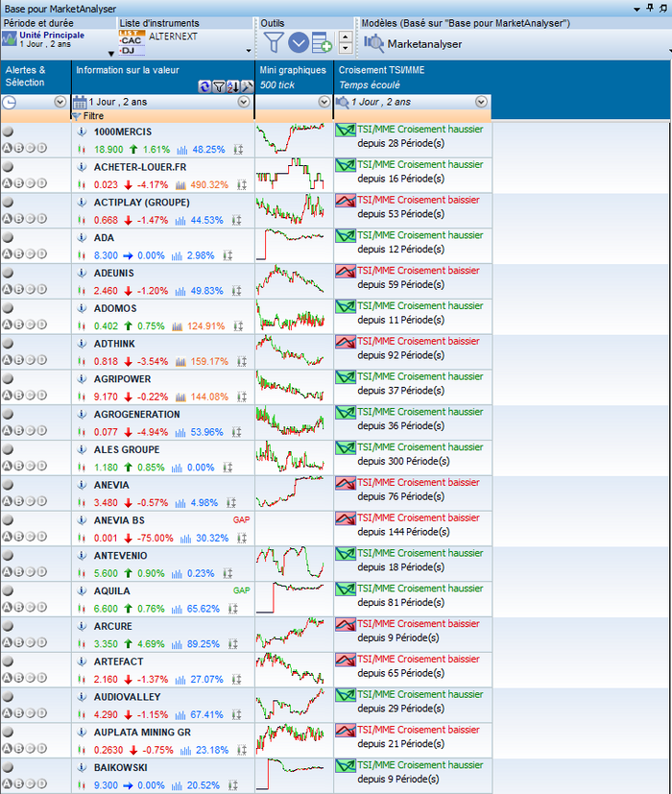Open candlestick chart icon for ACHETER-LOUER.FR
This screenshot has height=794, width=672.
point(81,185)
